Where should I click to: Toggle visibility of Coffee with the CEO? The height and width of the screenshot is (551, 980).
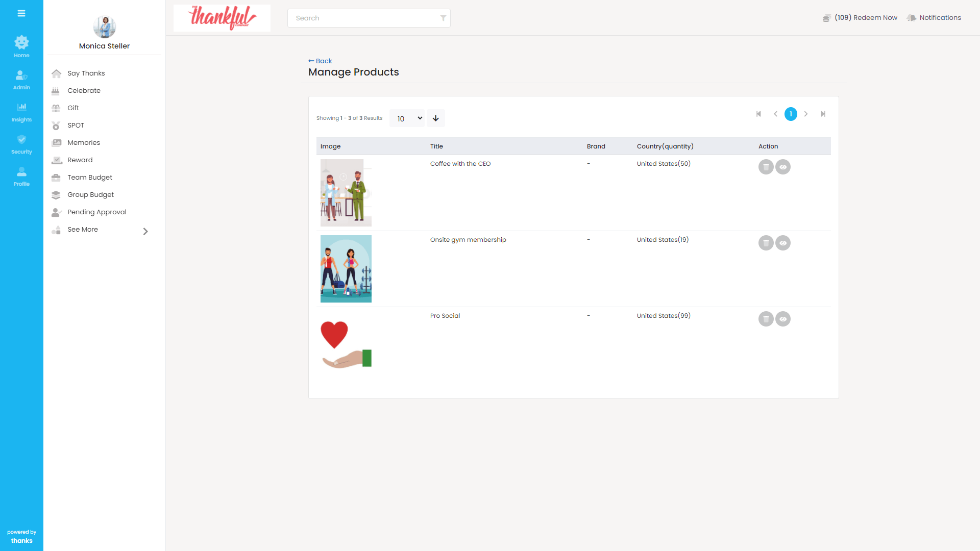[x=783, y=167]
